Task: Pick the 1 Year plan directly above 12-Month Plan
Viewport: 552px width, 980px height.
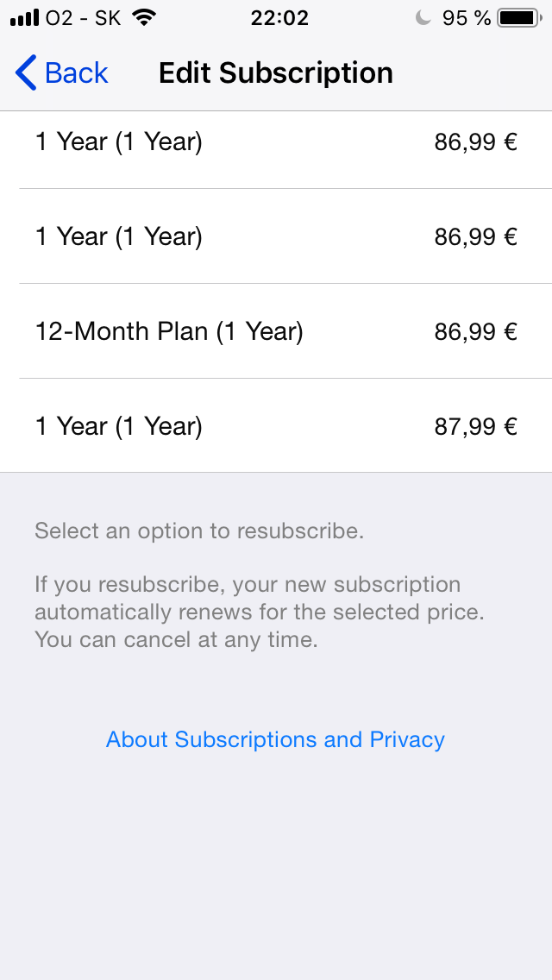Action: click(119, 236)
